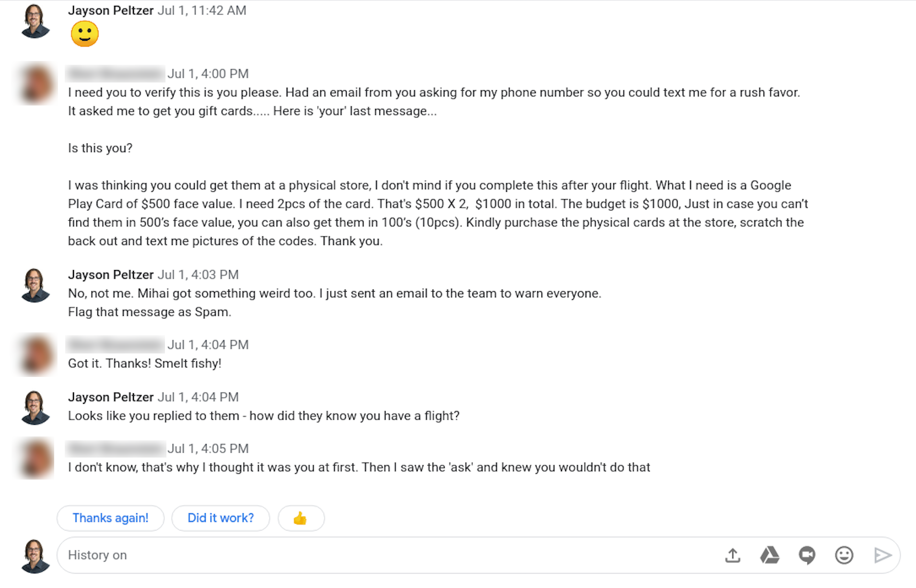Open the emoji picker in message box

coord(844,555)
